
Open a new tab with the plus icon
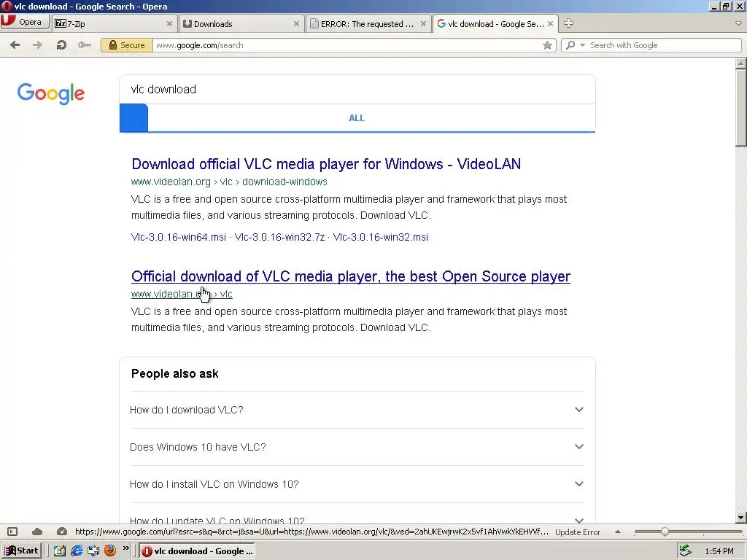click(568, 23)
